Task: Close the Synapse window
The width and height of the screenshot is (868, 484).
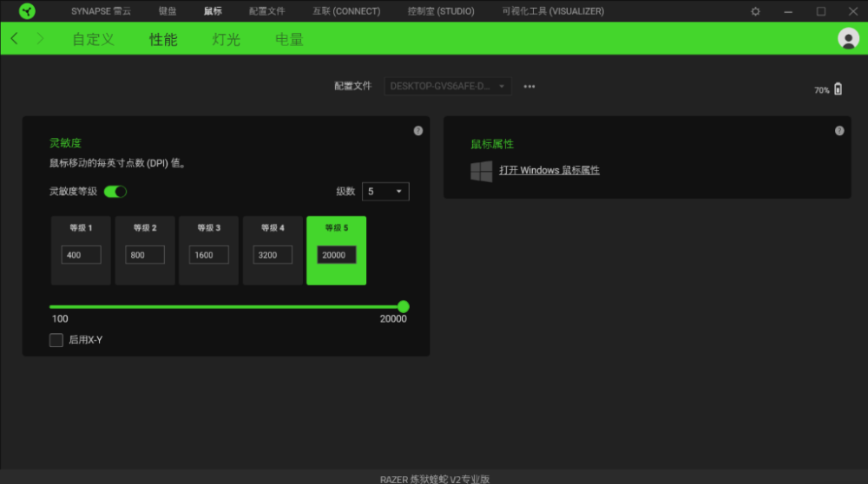Action: (853, 11)
